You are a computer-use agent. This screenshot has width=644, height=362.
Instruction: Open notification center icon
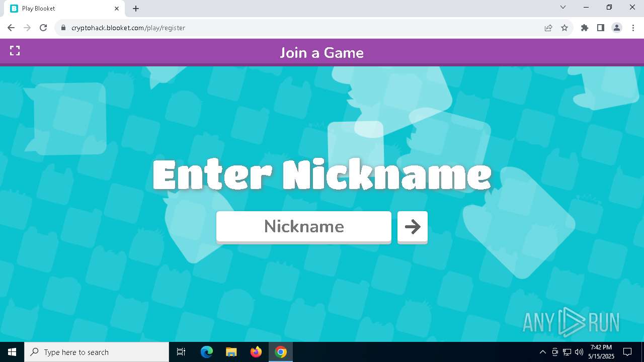tap(627, 352)
